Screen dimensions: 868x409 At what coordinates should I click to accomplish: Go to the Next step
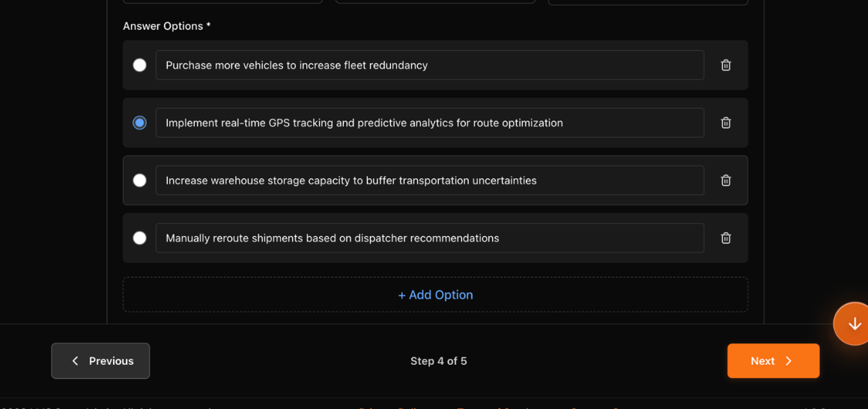(773, 361)
